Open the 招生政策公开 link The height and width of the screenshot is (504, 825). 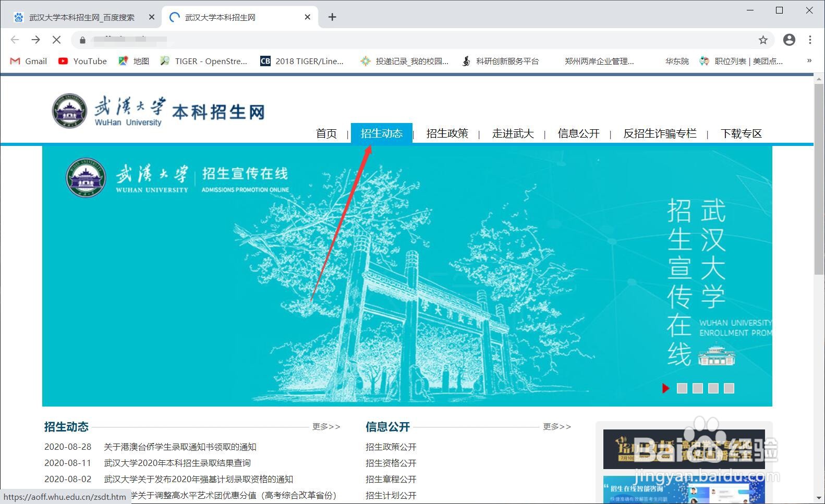point(391,447)
